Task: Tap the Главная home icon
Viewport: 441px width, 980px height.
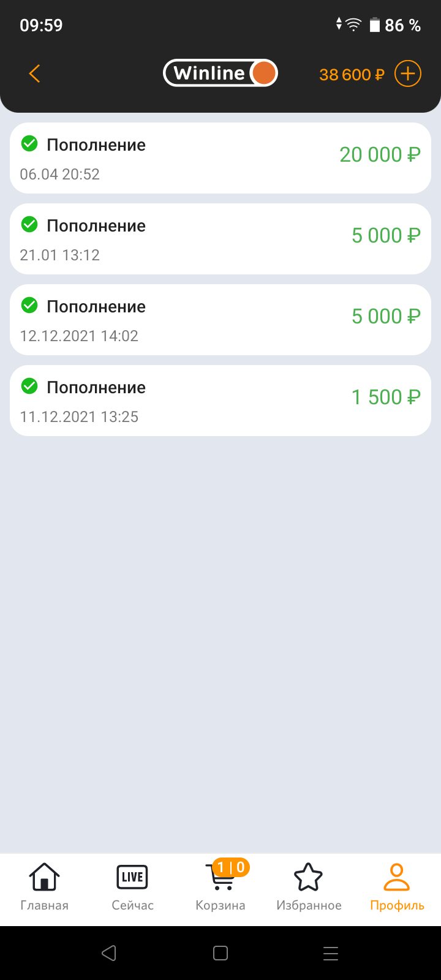Action: pyautogui.click(x=44, y=877)
